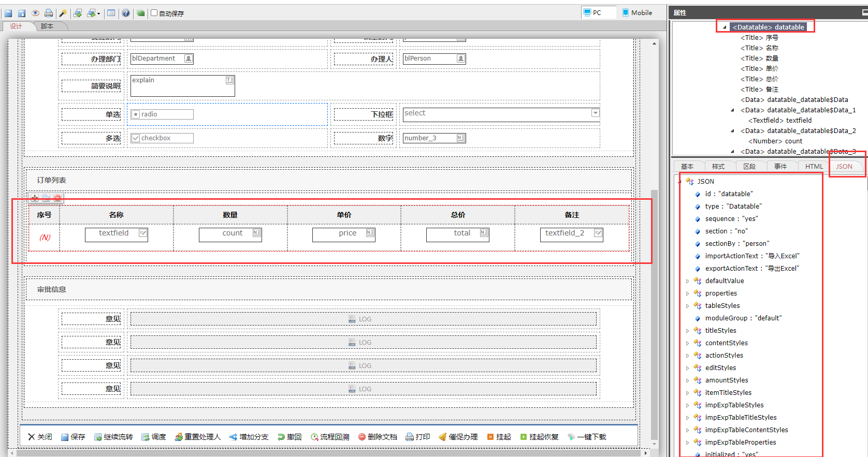Click inside the explain text area
This screenshot has height=457, width=868.
pyautogui.click(x=182, y=86)
